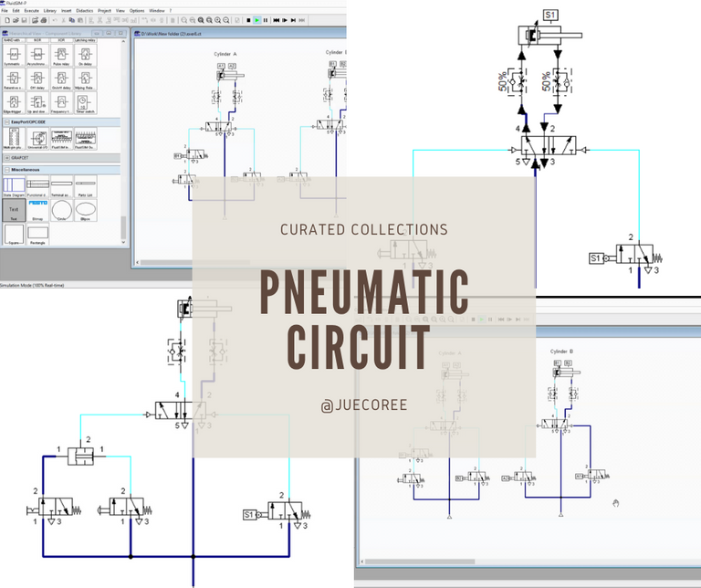The width and height of the screenshot is (701, 588).
Task: Collapse the Miscellaneous library section
Action: [6, 170]
